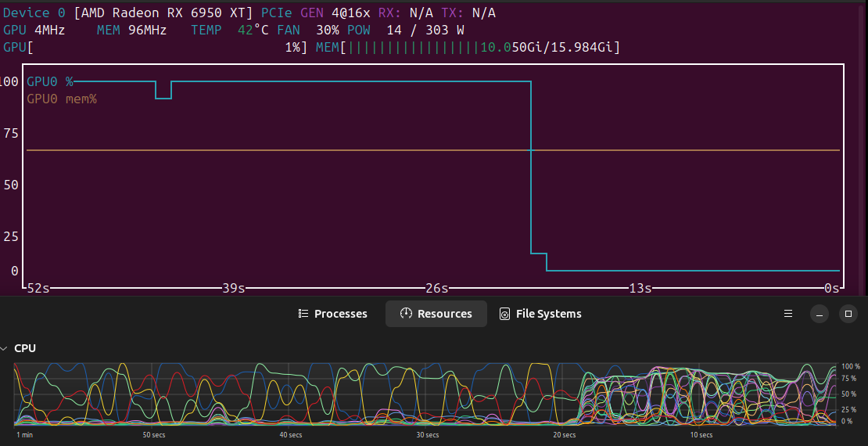Viewport: 868px width, 446px height.
Task: Click the 40 secs label on CPU graph
Action: click(291, 435)
